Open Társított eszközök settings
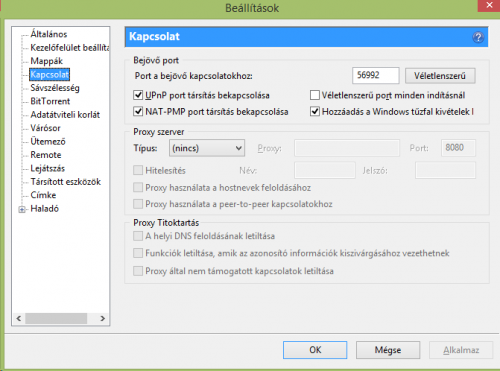The image size is (500, 371). coord(65,182)
